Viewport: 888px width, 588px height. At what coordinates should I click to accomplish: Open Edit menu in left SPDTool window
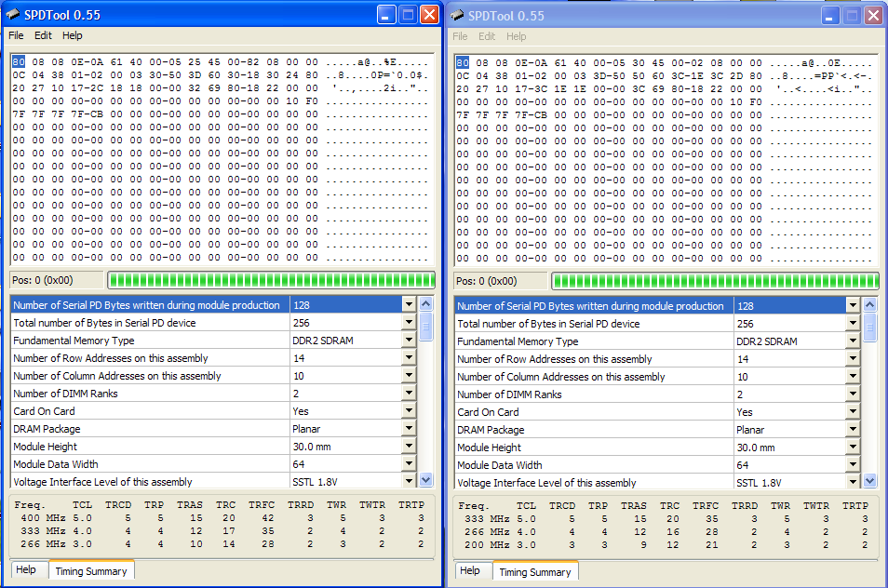point(43,35)
